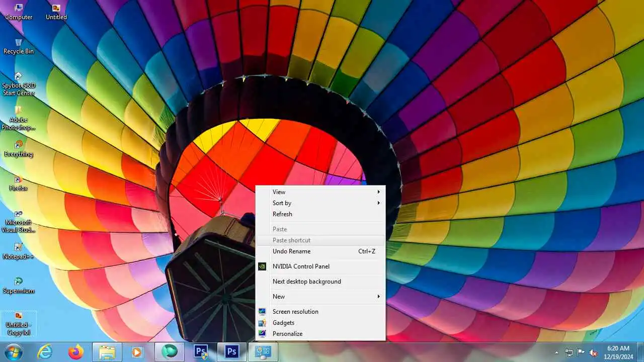Select the Recycle Bin icon
644x362 pixels.
click(x=19, y=46)
